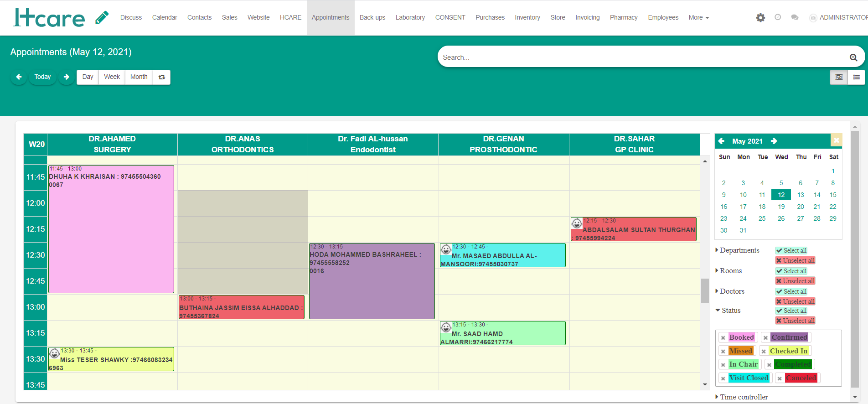Open the Laboratory menu
Viewport: 868px width, 404px height.
410,17
